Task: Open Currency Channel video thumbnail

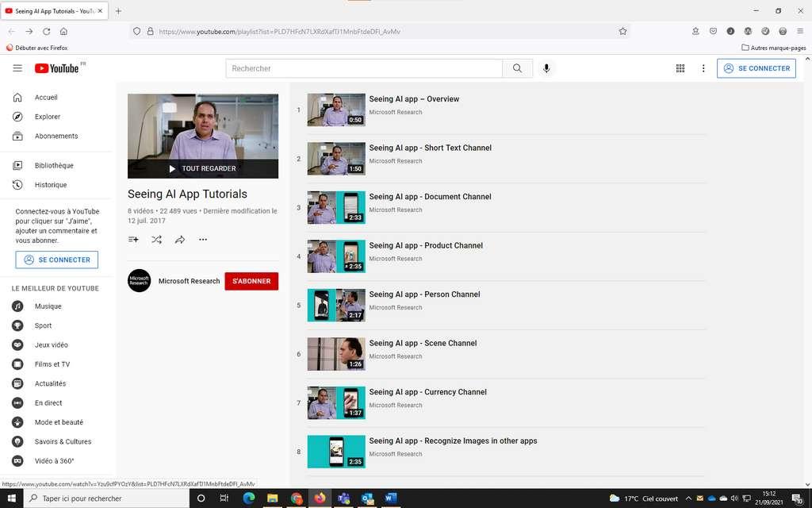Action: tap(336, 402)
